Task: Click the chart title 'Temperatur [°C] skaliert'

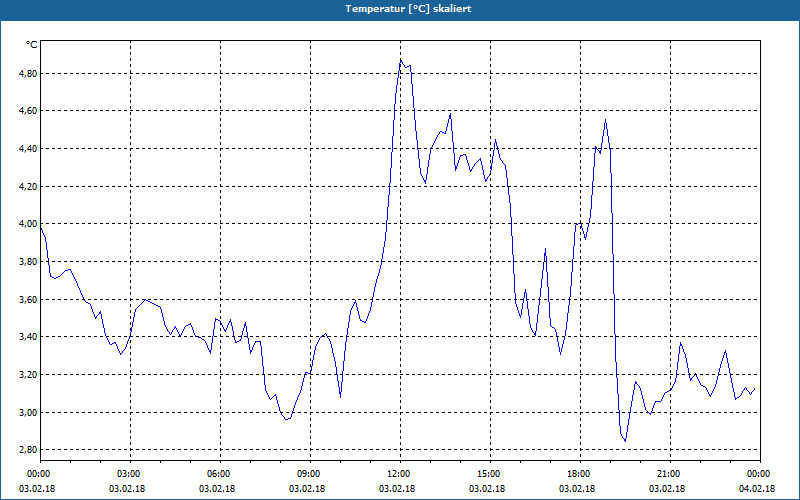Action: [408, 9]
